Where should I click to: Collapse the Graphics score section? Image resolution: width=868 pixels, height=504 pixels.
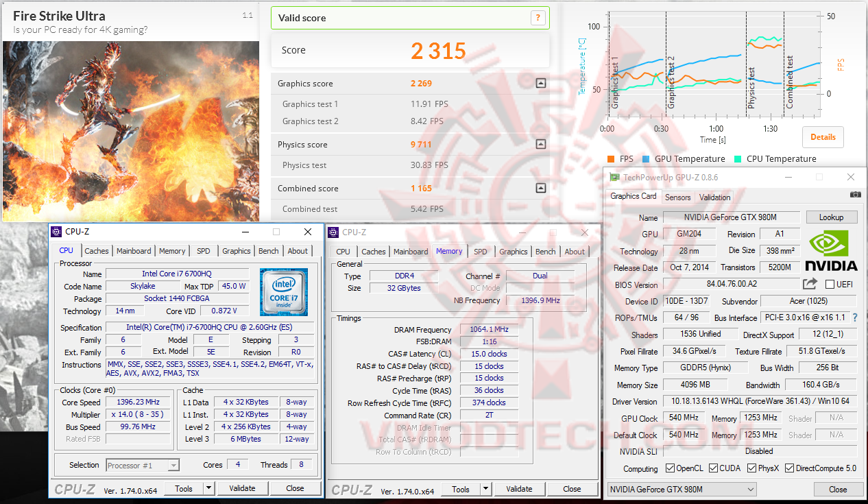click(540, 84)
